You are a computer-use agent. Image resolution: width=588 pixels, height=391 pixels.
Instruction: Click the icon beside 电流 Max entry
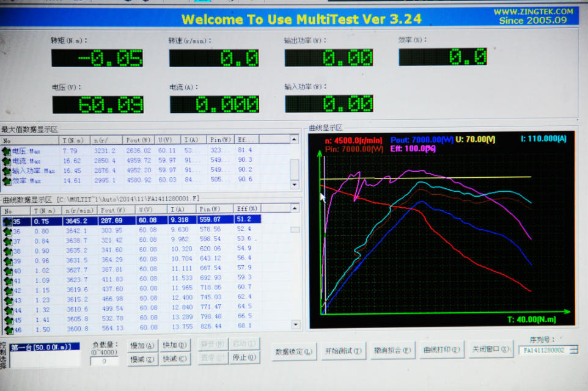click(7, 161)
